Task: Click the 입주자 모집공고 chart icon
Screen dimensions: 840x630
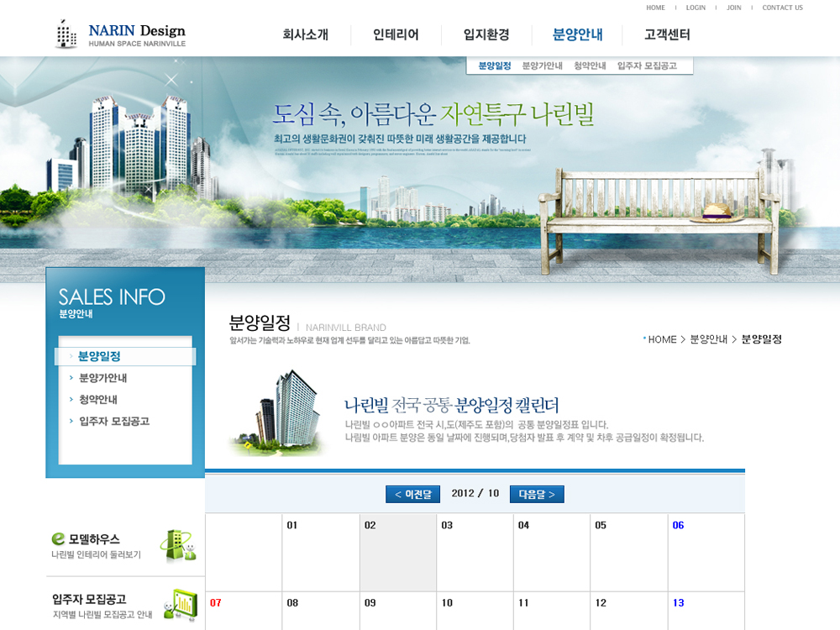Action: (180, 605)
